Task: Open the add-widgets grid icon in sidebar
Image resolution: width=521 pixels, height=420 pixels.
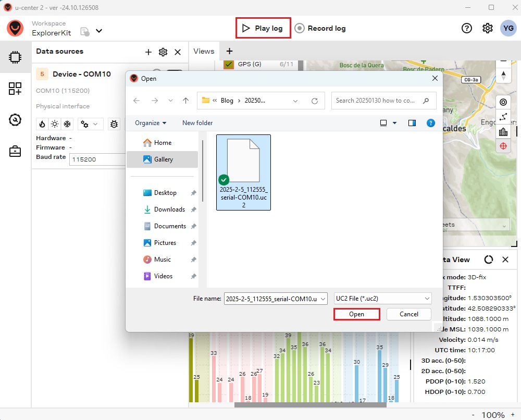Action: (15, 89)
